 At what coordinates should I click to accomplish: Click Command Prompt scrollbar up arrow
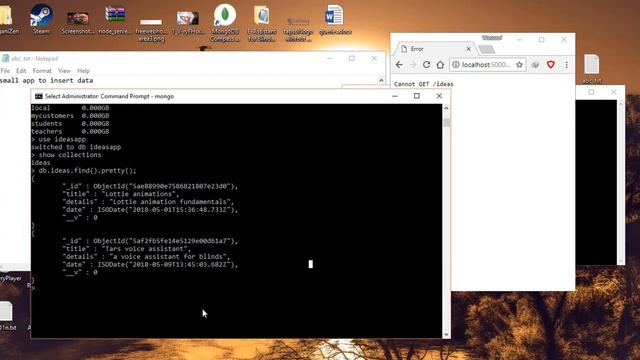[x=446, y=108]
